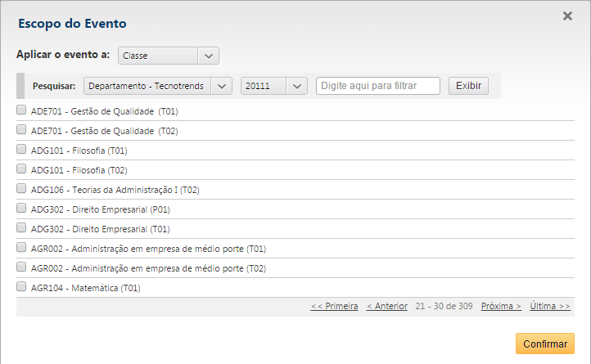591x364 pixels.
Task: Enable ADG106 Teorias da Administração I checkbox
Action: pos(21,189)
